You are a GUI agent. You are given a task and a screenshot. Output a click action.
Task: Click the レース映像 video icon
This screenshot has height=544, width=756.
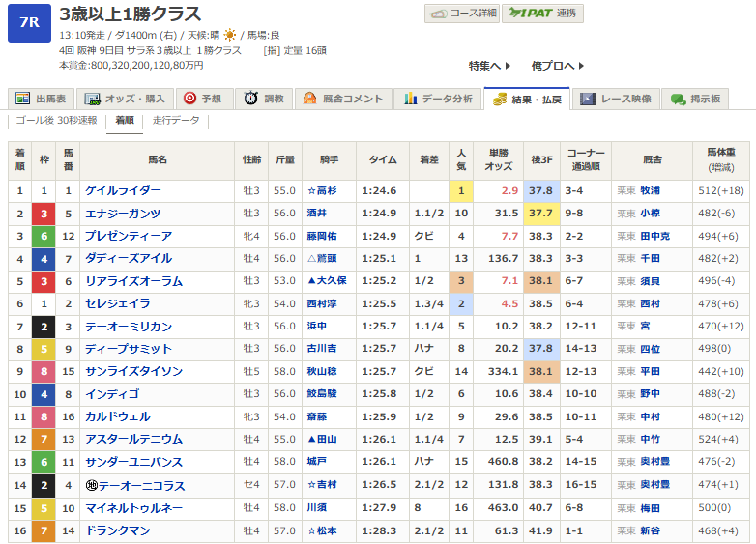click(x=588, y=99)
